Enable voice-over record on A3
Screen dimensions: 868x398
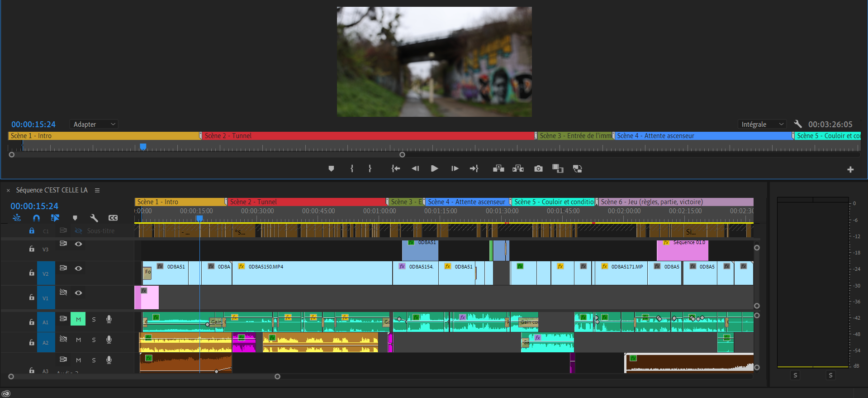coord(109,360)
